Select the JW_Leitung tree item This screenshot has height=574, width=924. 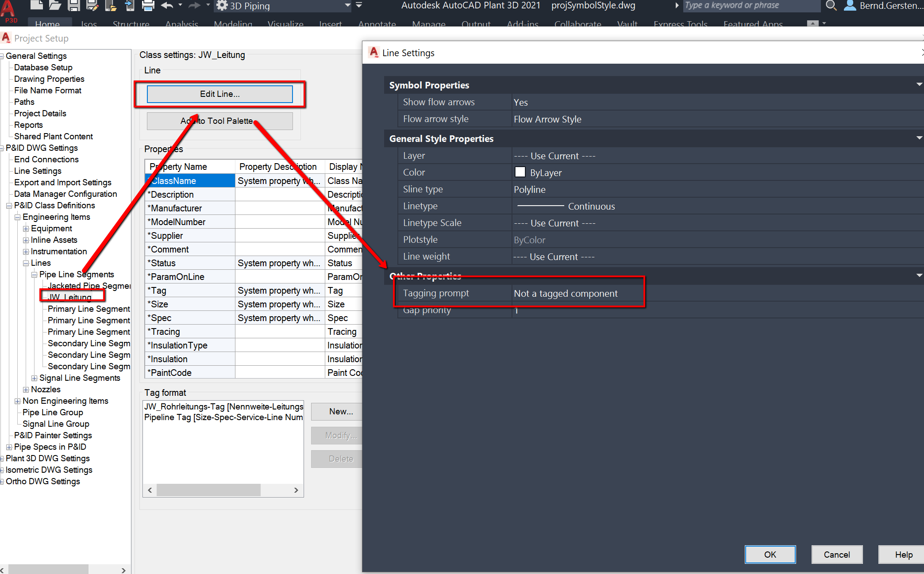(x=69, y=297)
